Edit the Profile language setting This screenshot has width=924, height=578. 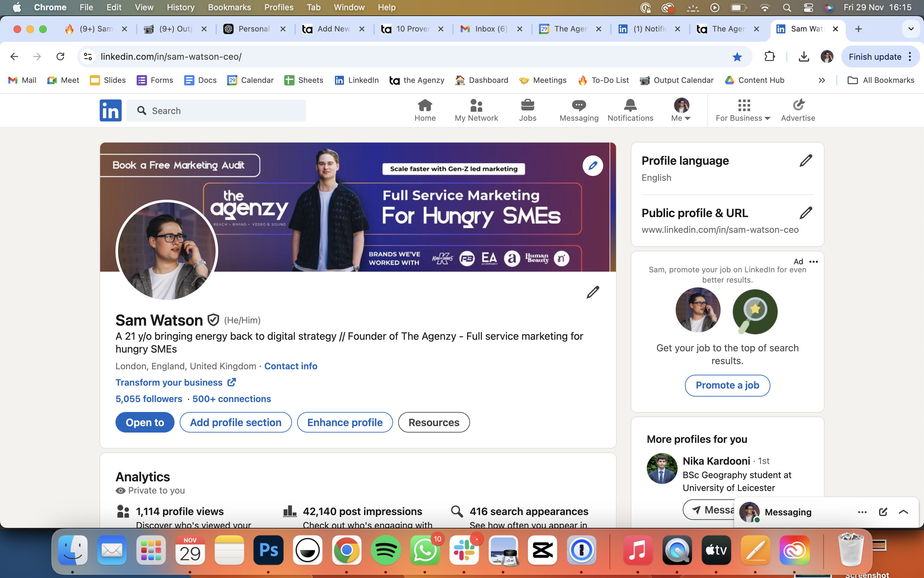click(806, 161)
